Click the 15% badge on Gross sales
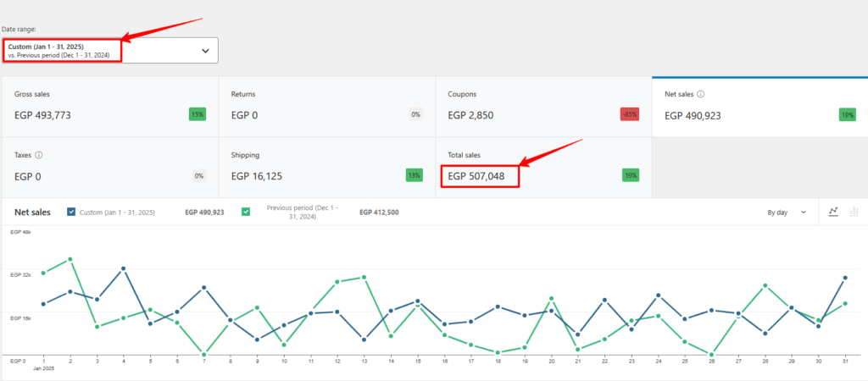Image resolution: width=868 pixels, height=381 pixels. [198, 115]
